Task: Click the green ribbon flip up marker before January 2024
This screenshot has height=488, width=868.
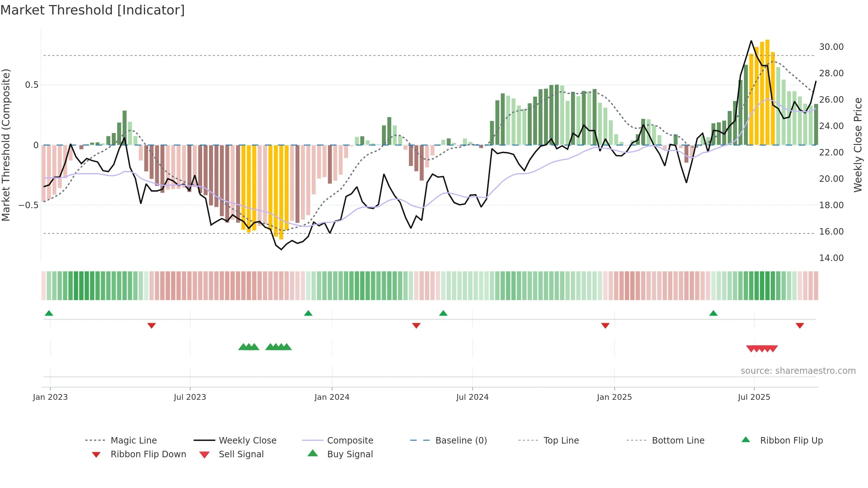Action: [x=308, y=313]
